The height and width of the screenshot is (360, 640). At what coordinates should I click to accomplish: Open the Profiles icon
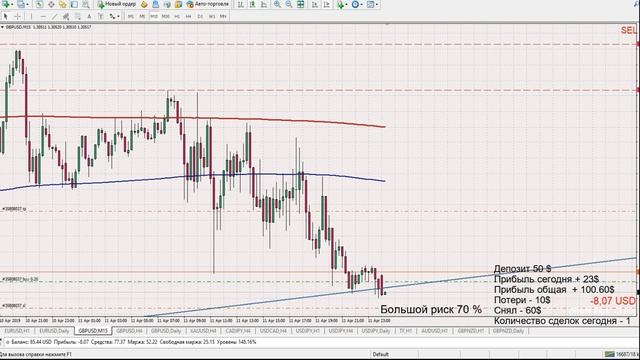click(21, 4)
